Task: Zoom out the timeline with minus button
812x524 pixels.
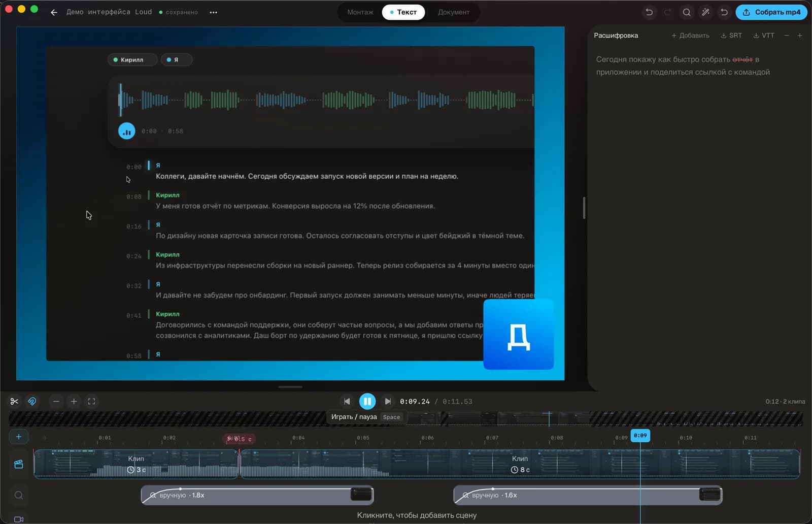Action: click(56, 401)
